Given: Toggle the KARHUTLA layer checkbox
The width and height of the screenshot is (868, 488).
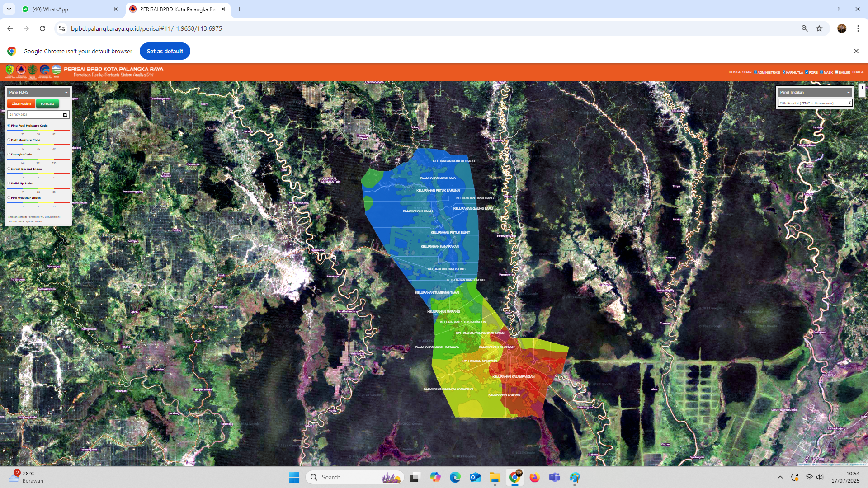Looking at the screenshot, I should pyautogui.click(x=784, y=72).
